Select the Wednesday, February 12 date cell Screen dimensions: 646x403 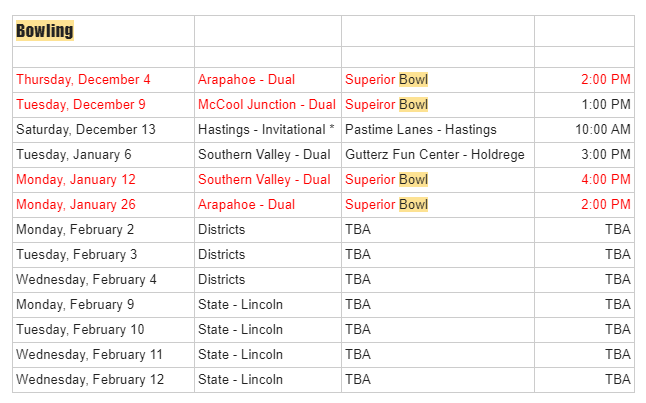(x=90, y=380)
